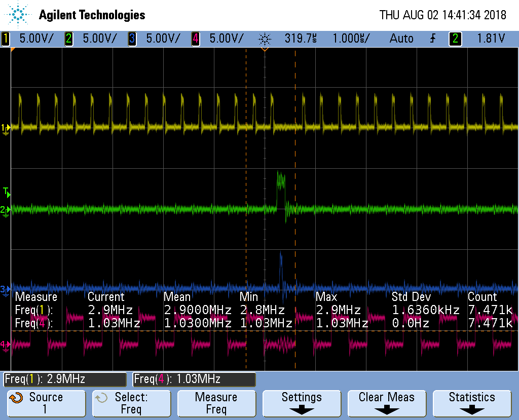Select the channel 1 ground reference marker

click(5, 127)
